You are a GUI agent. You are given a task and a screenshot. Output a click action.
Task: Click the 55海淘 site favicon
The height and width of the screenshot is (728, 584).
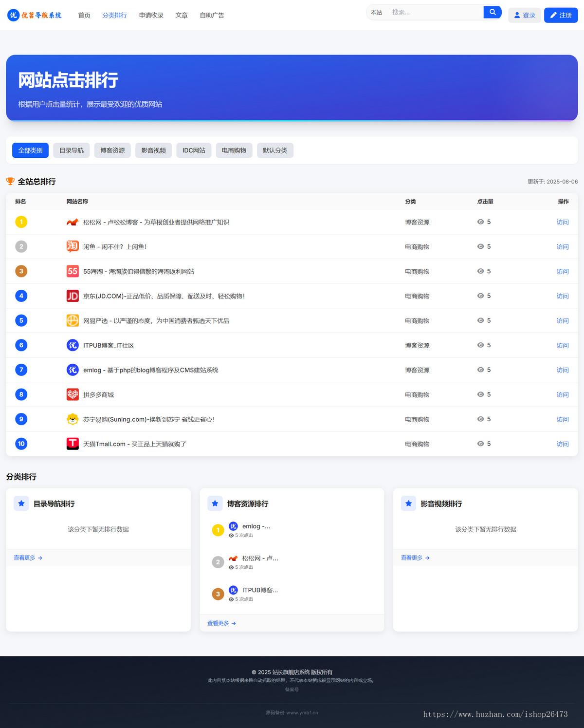coord(73,271)
